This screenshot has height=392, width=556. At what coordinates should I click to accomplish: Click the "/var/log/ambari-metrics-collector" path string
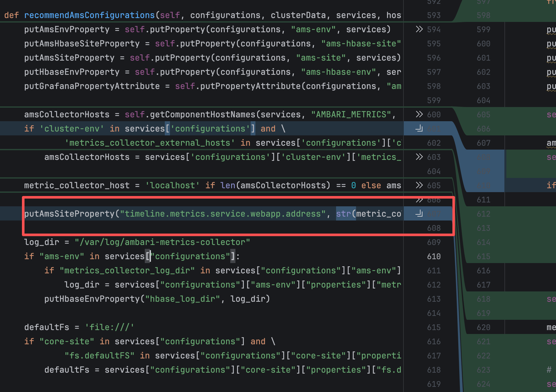pos(162,242)
